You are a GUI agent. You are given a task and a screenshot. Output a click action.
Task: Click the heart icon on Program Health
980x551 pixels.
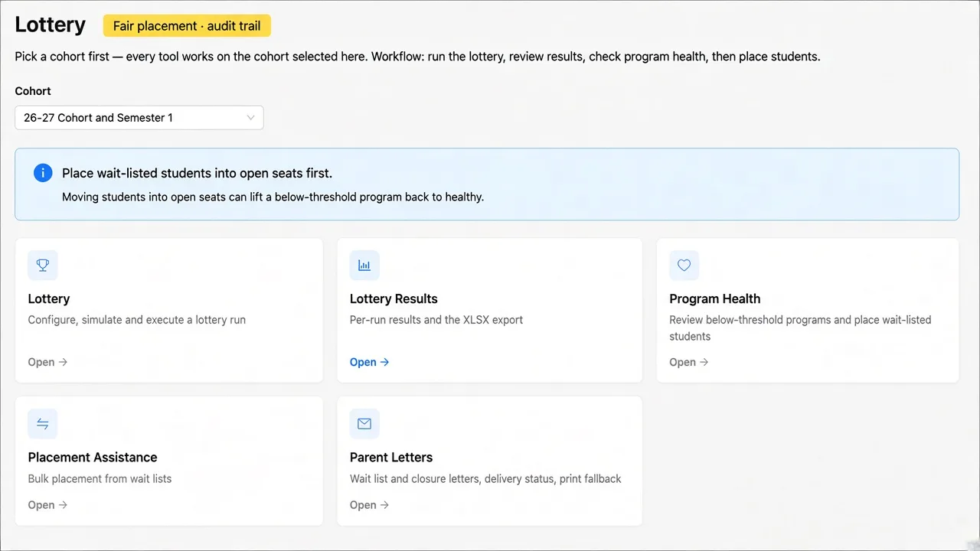[684, 266]
